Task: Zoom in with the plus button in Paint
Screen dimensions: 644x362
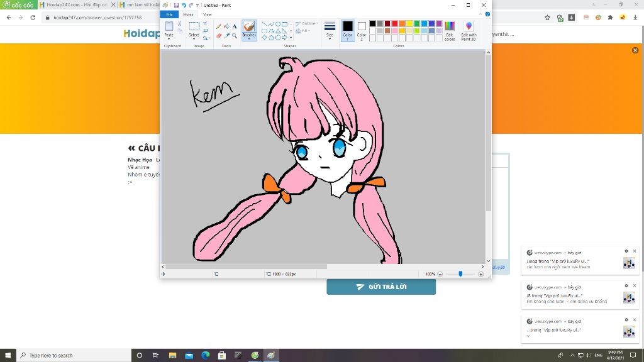Action: [x=481, y=274]
